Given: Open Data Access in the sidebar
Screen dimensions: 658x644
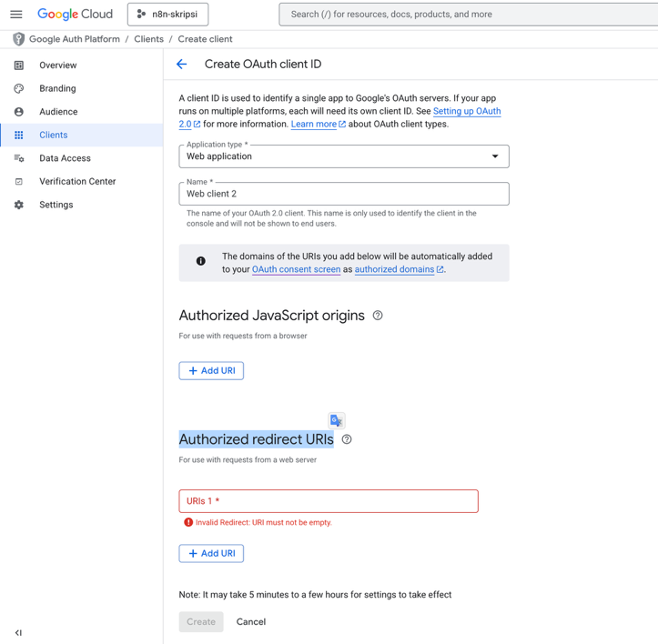Looking at the screenshot, I should pyautogui.click(x=65, y=158).
